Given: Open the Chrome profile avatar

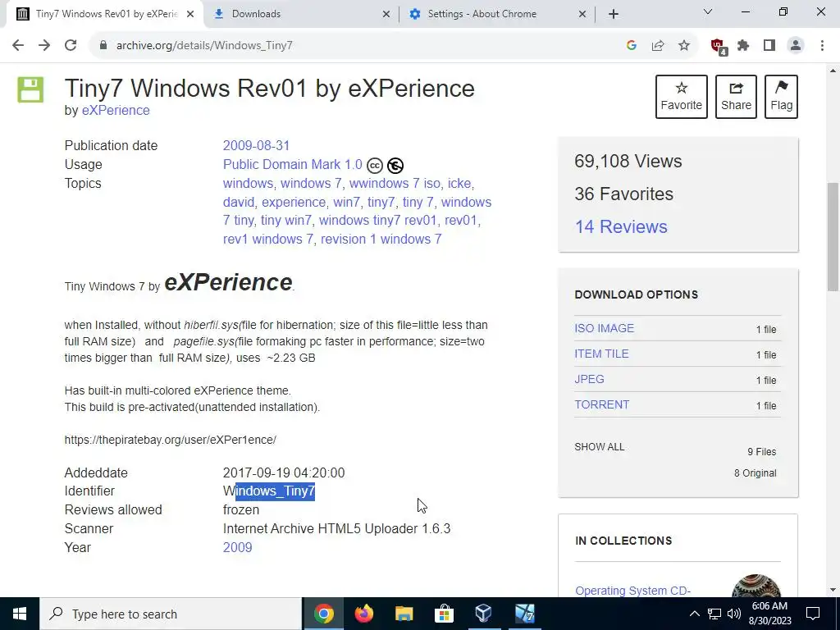Looking at the screenshot, I should pyautogui.click(x=796, y=46).
